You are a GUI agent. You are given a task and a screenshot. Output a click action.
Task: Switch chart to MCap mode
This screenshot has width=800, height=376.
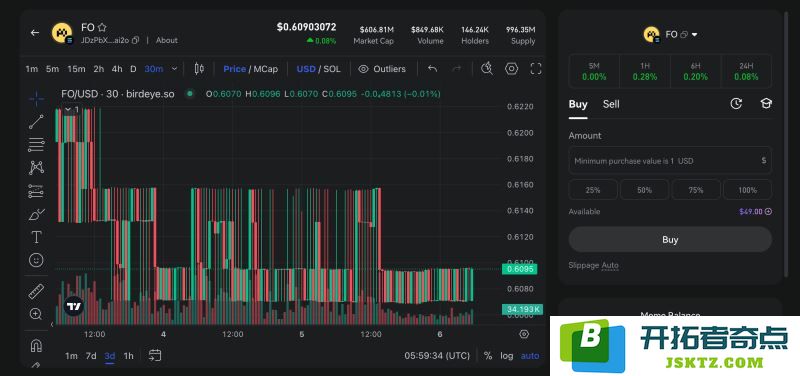[266, 69]
